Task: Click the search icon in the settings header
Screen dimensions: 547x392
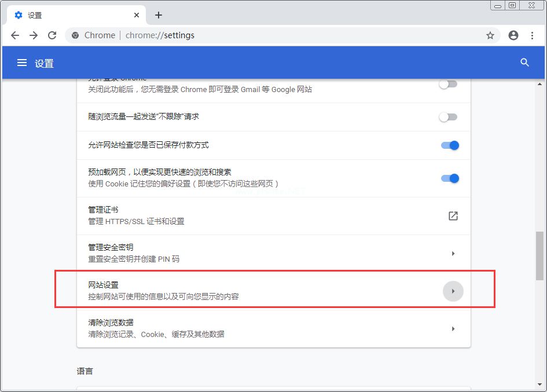Action: click(524, 63)
